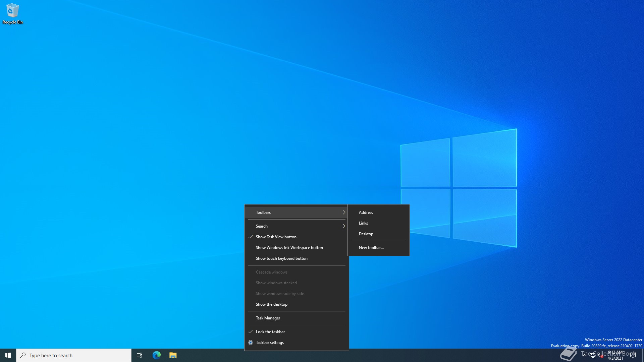The image size is (644, 362).
Task: Click the disabled Show windows stacked entry
Action: coord(297,283)
